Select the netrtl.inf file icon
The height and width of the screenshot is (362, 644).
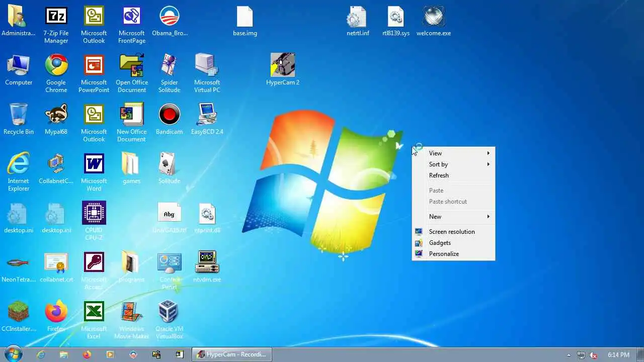point(358,21)
